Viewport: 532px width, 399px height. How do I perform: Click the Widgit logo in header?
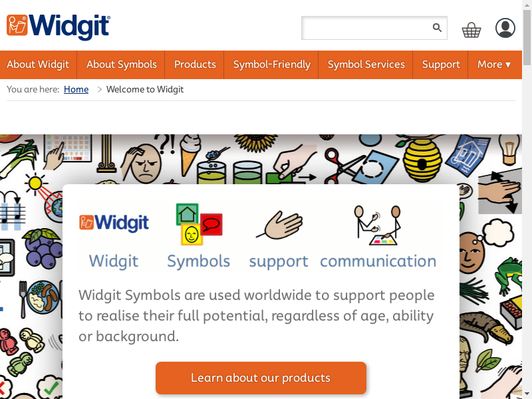[59, 27]
